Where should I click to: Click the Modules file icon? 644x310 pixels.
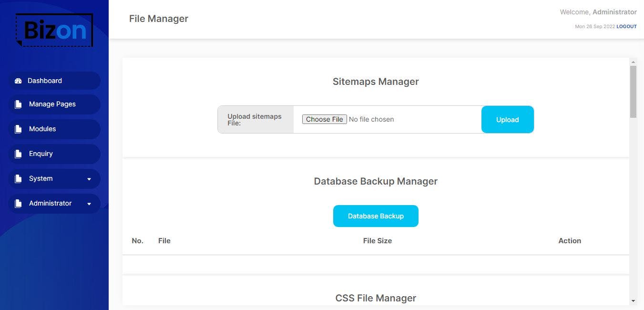tap(18, 129)
